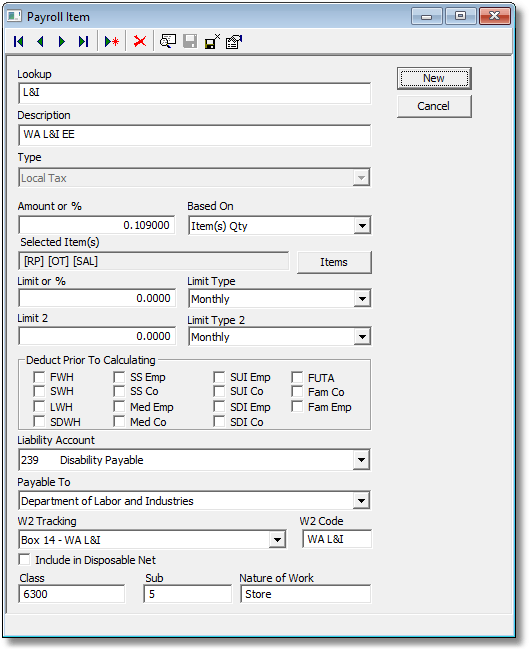530x652 pixels.
Task: Expand the Based On dropdown
Action: point(362,226)
